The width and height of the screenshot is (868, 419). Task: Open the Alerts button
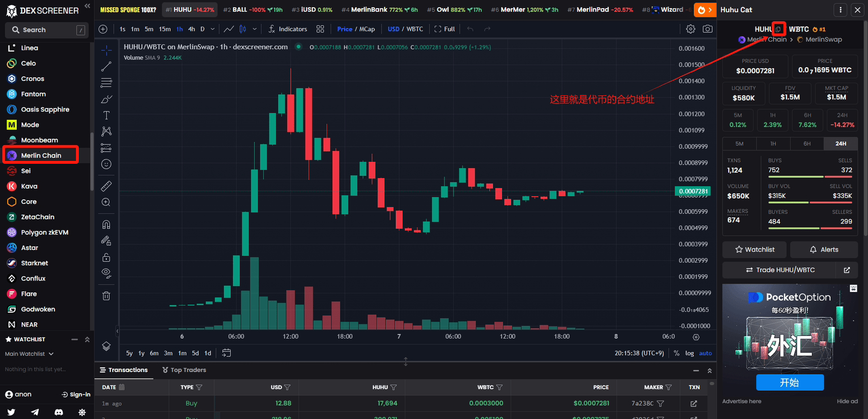824,249
